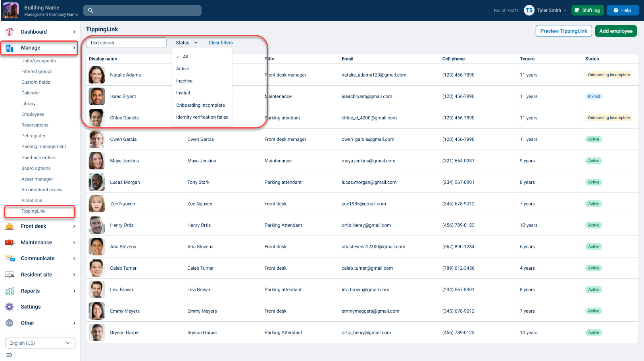Click Owen Garcia's Active status badge
Viewport: 644px width, 361px height.
pos(594,139)
